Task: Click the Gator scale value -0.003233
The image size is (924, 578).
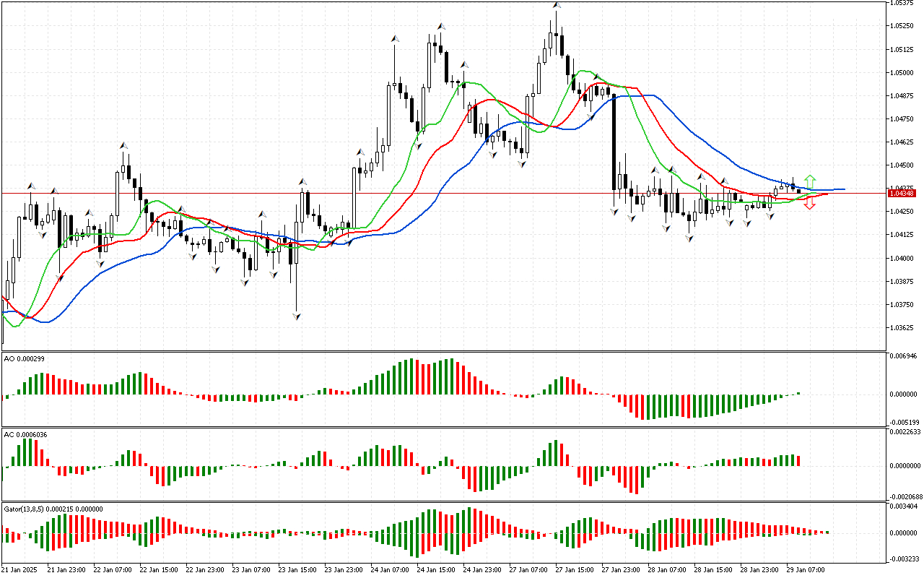Action: click(x=904, y=558)
